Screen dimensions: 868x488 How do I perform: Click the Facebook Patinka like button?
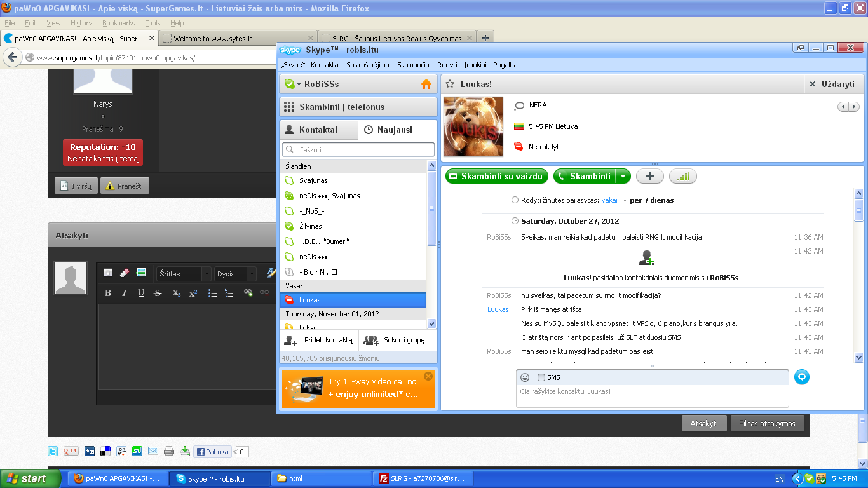coord(212,452)
